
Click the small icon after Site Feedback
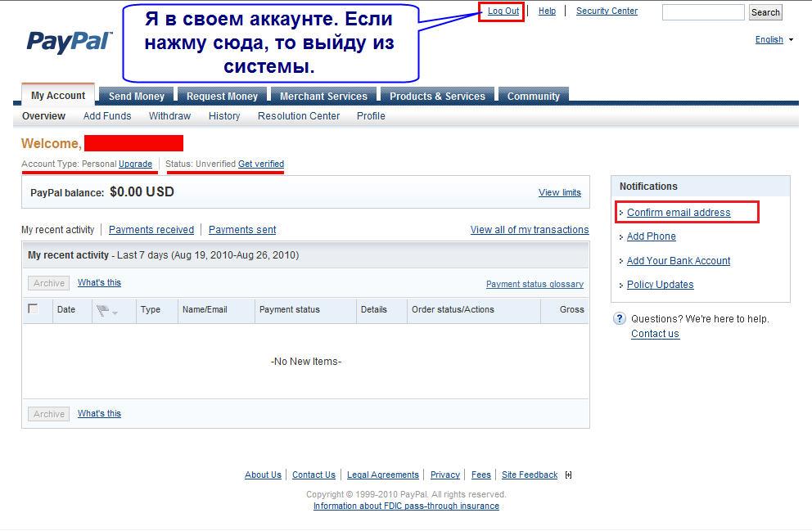pyautogui.click(x=569, y=475)
